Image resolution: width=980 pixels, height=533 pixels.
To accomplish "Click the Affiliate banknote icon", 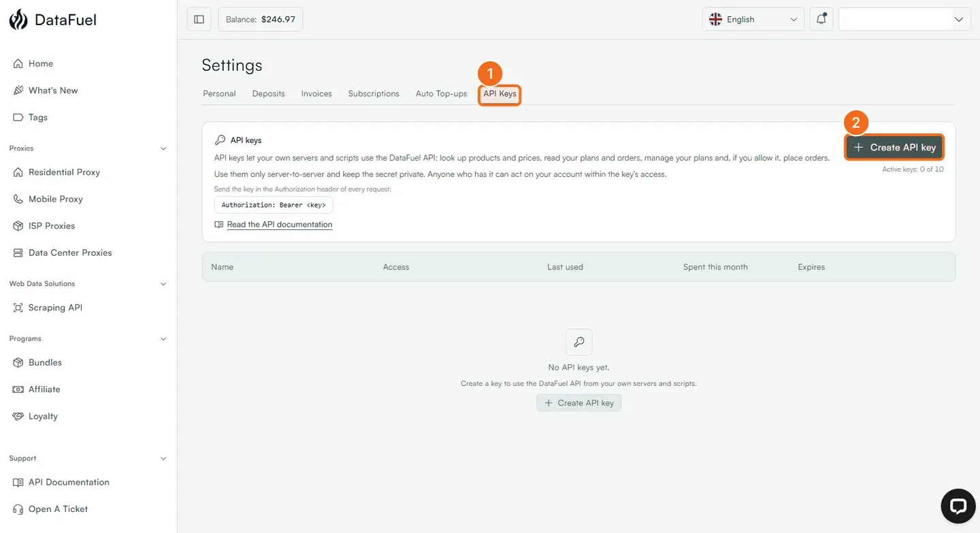I will tap(18, 389).
